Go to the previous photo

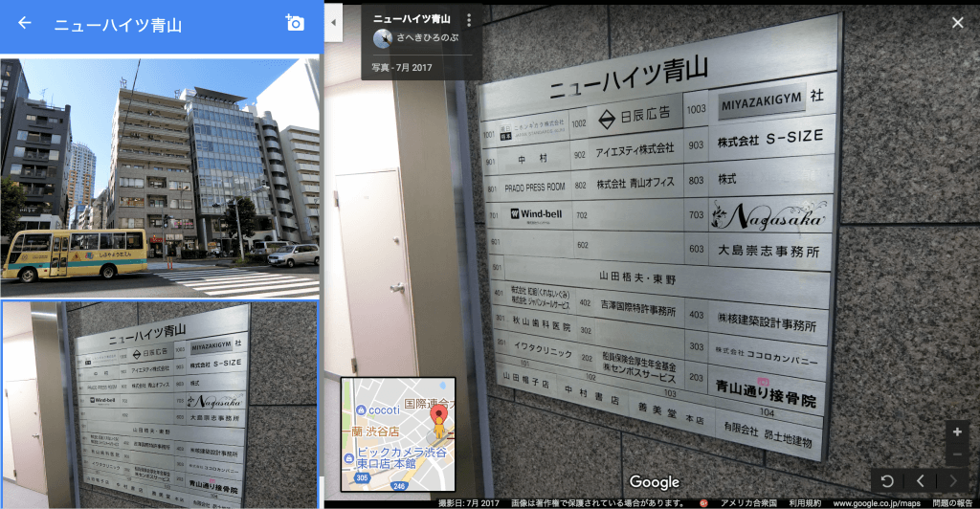920,481
